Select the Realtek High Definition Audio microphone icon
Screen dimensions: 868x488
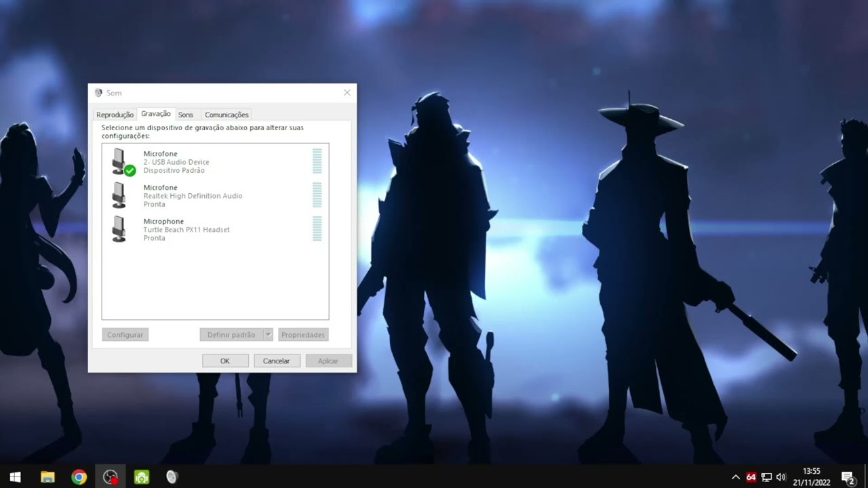tap(119, 195)
